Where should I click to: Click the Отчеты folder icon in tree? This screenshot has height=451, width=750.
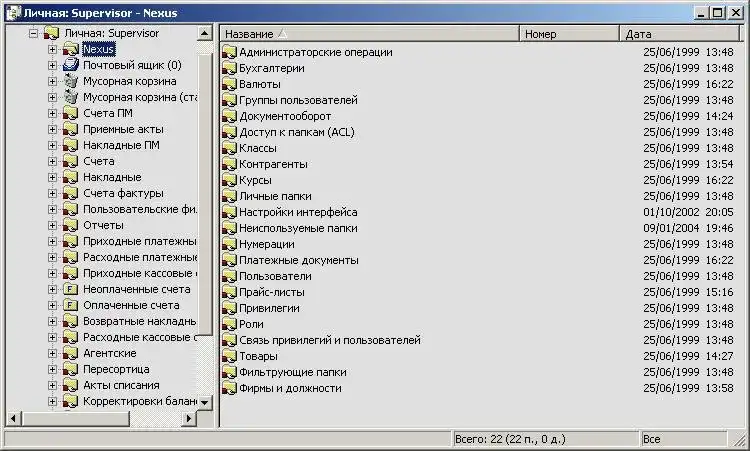point(71,225)
